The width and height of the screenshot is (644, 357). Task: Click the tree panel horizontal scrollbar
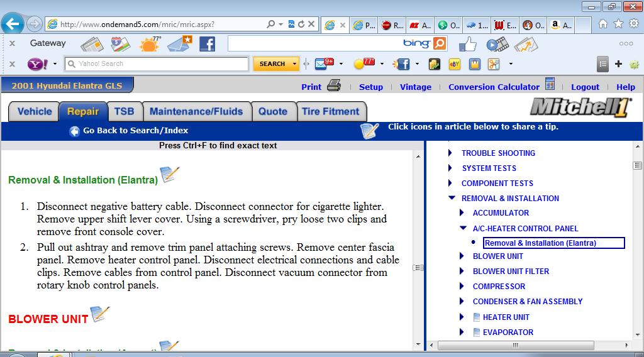click(516, 346)
